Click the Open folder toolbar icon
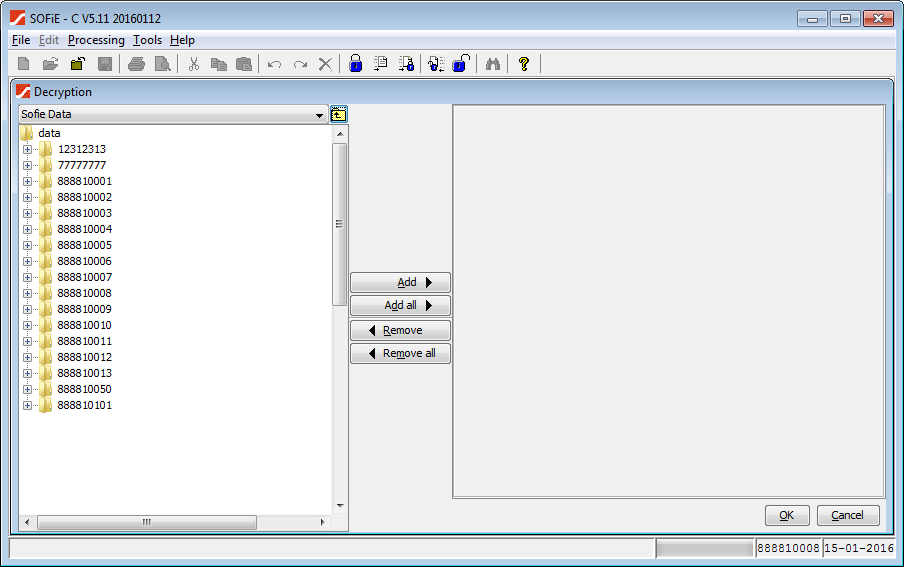The height and width of the screenshot is (567, 904). pyautogui.click(x=50, y=64)
